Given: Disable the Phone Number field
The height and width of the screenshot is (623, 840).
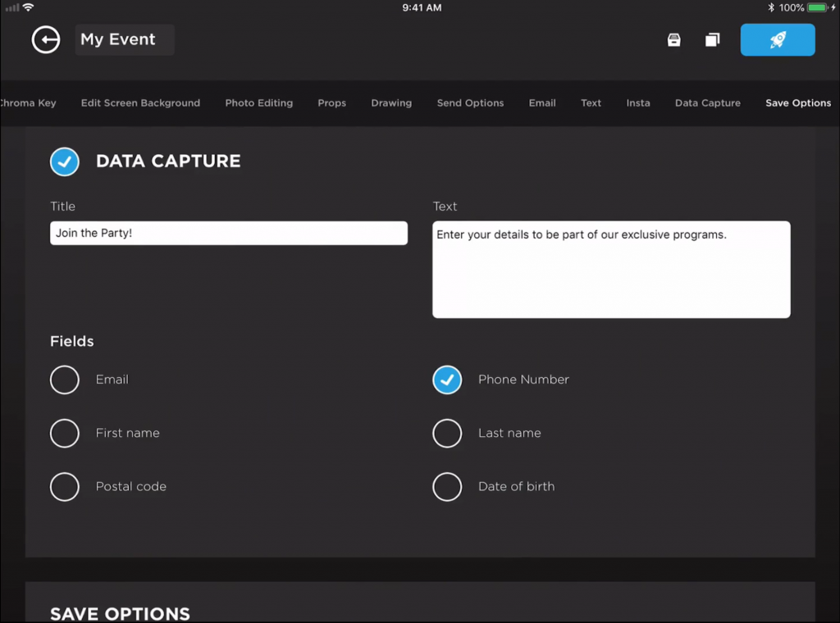Looking at the screenshot, I should click(x=447, y=380).
